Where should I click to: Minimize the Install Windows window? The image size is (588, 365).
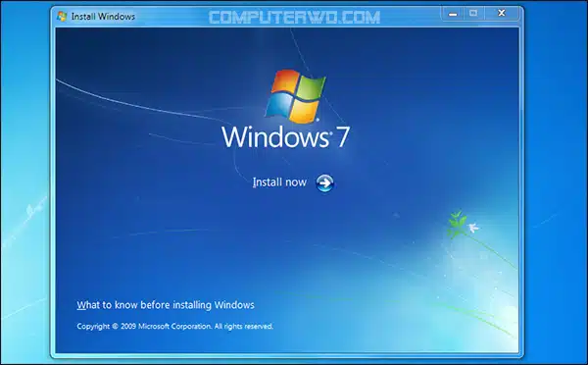click(453, 14)
